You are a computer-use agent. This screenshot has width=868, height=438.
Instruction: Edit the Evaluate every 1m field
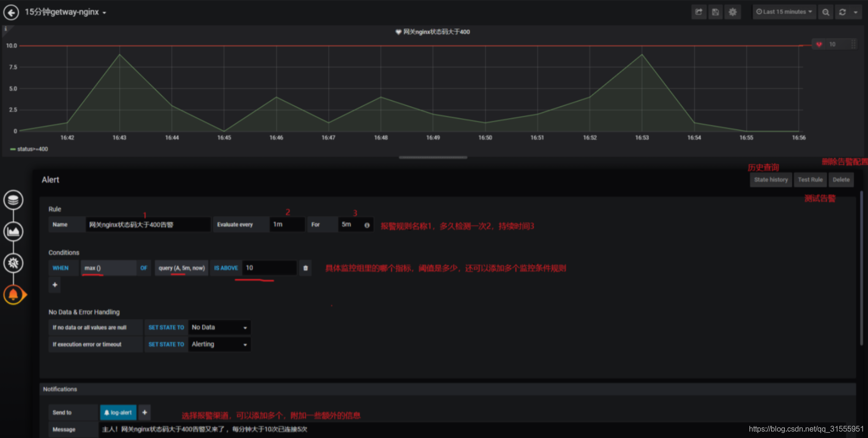coord(287,224)
